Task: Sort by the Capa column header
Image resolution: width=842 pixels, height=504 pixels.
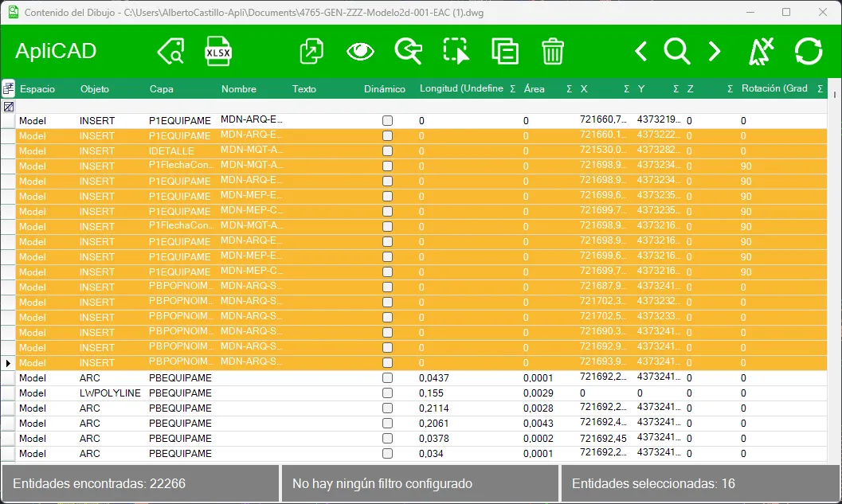Action: click(x=161, y=89)
